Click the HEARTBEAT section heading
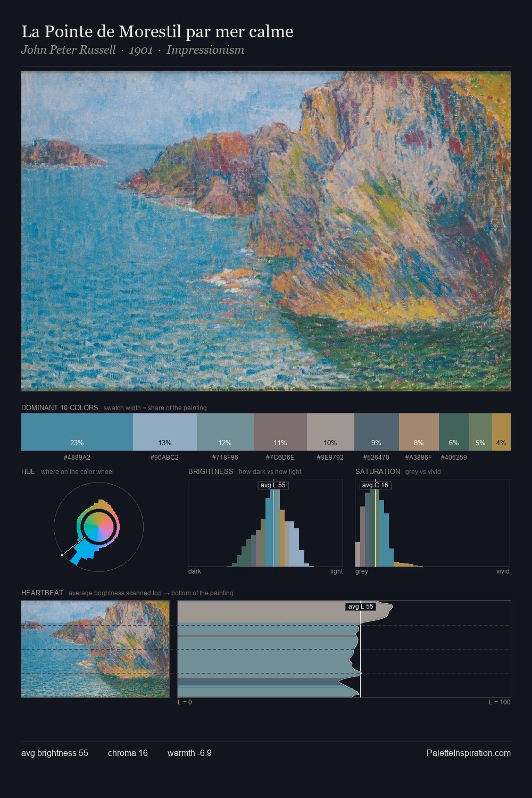 (42, 593)
